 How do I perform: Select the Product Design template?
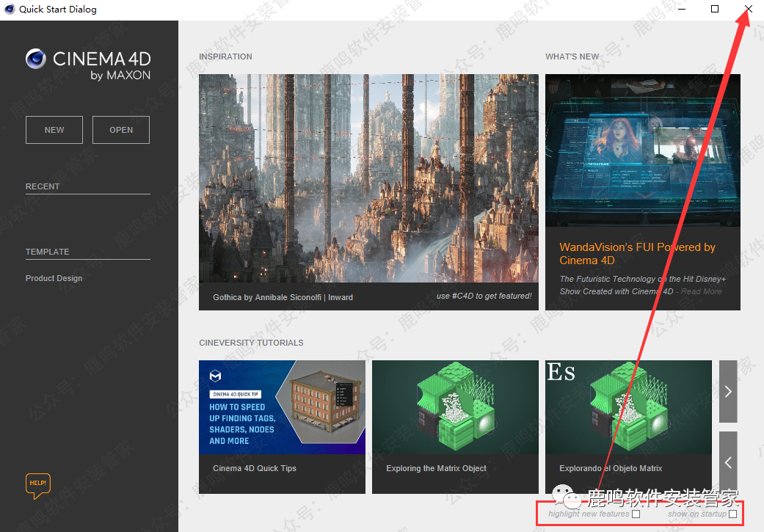(54, 278)
